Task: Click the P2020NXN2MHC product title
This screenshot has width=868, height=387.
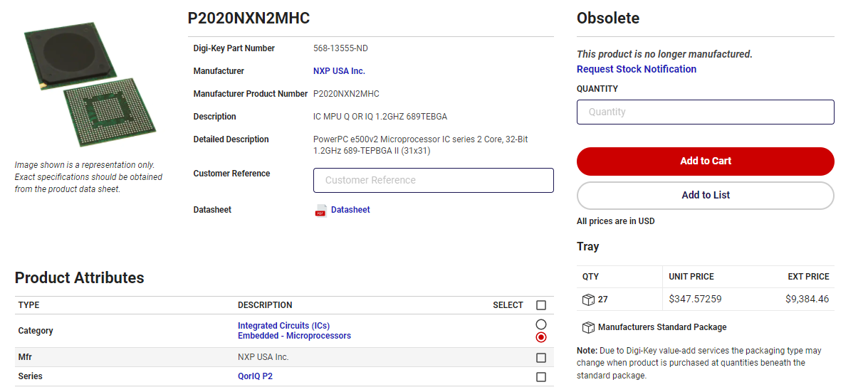Action: click(249, 18)
